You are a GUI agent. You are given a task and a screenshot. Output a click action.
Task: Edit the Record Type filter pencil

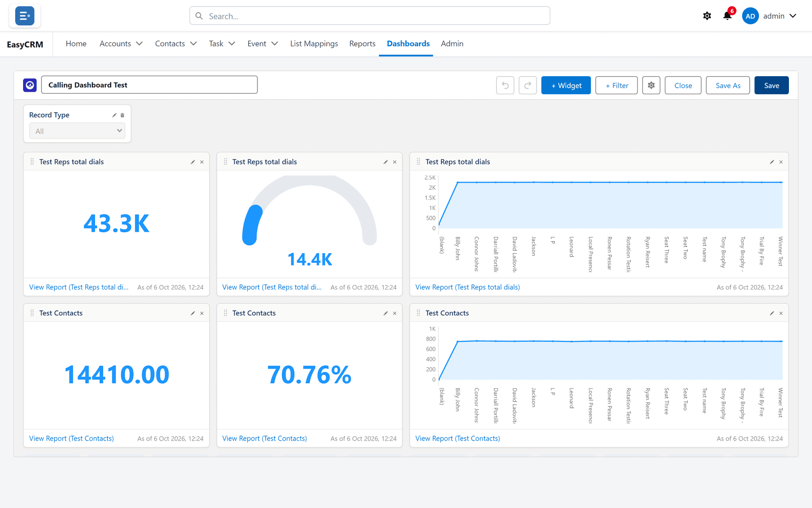tap(114, 115)
